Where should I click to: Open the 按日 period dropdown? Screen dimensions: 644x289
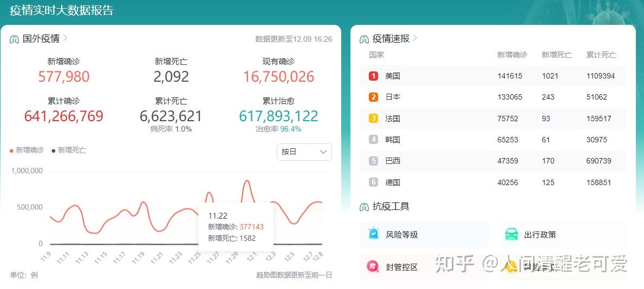point(304,152)
